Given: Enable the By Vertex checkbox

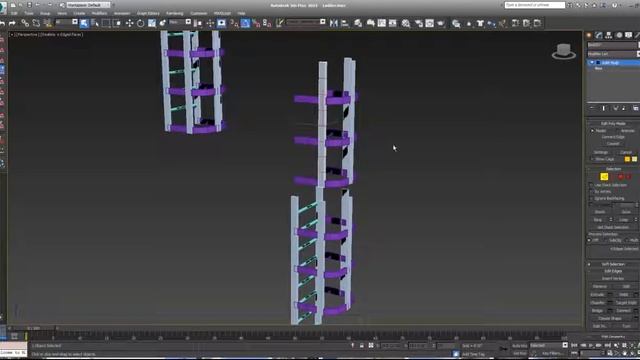Looking at the screenshot, I should click(x=591, y=192).
